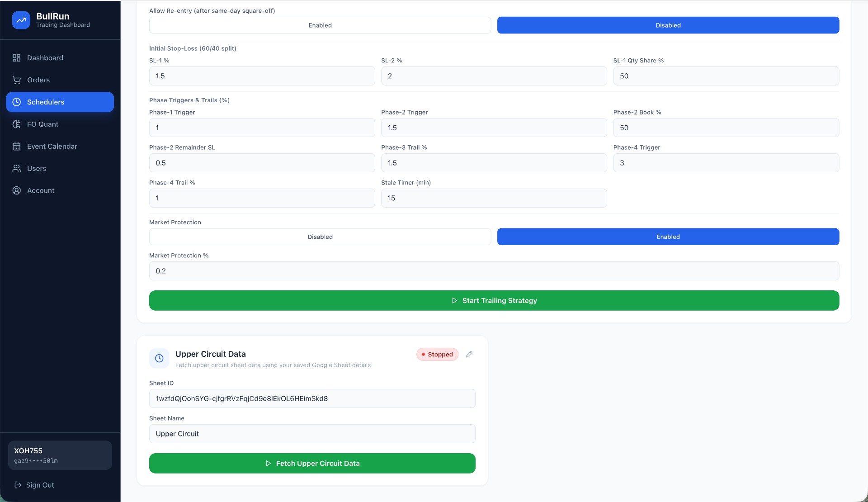Open Schedulers in sidebar
The height and width of the screenshot is (502, 868).
(60, 102)
